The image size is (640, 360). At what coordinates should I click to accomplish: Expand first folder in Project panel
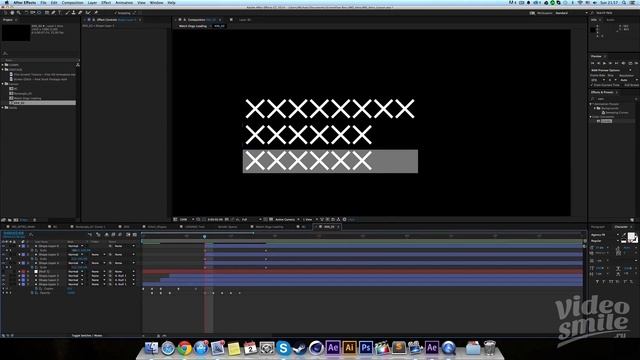click(2, 65)
